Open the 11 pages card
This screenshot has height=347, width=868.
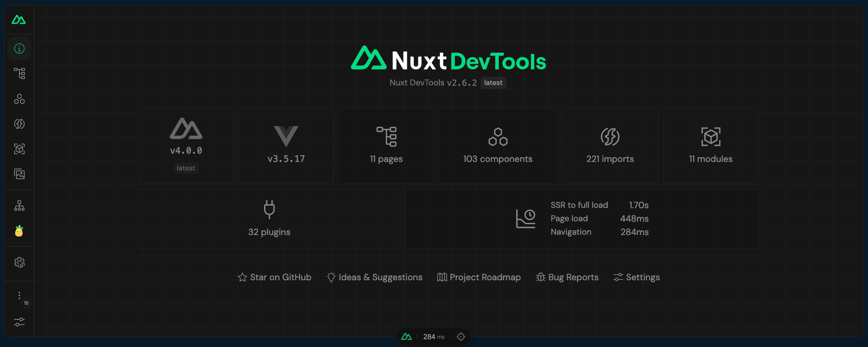coord(386,146)
